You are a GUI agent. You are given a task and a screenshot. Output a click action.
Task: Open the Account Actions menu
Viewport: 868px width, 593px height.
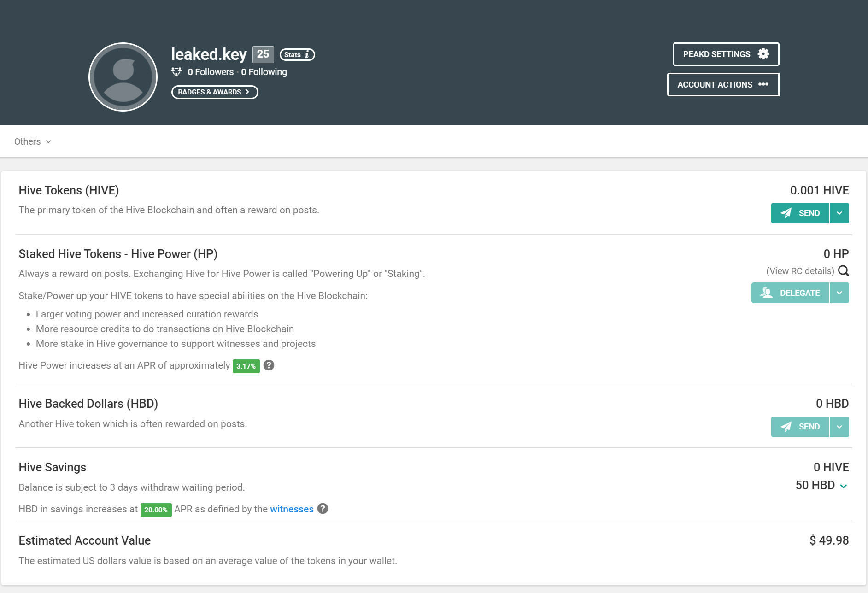pyautogui.click(x=723, y=85)
